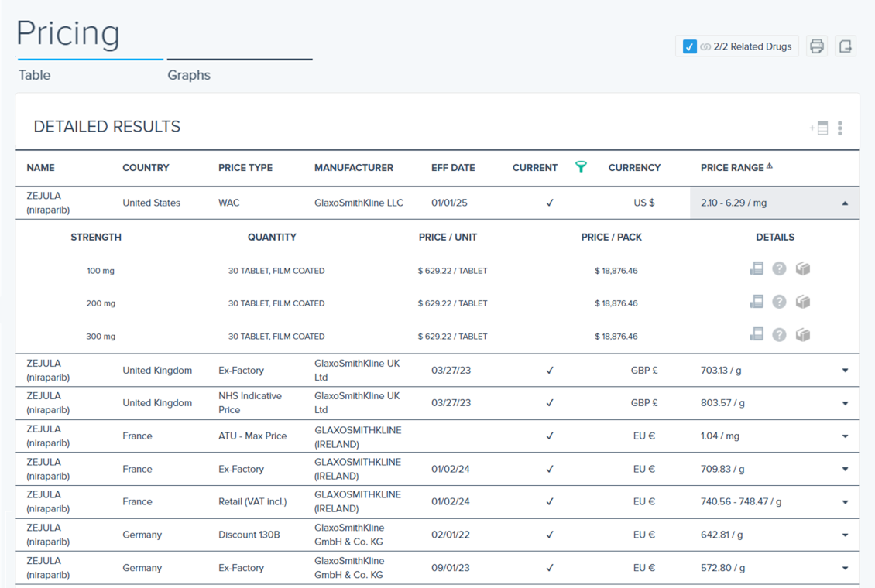Select the 2.10 - 6.29 / mg price range
The height and width of the screenshot is (588, 875).
tap(733, 203)
